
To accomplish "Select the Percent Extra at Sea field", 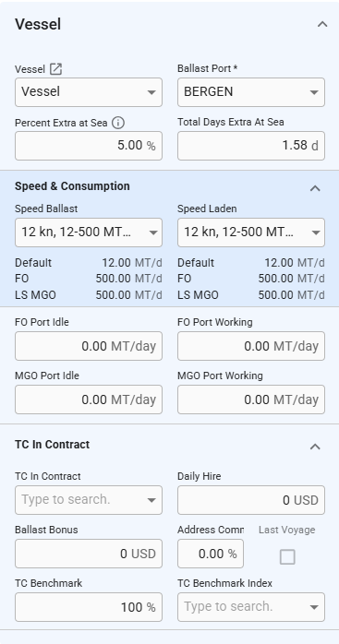I will tap(89, 146).
